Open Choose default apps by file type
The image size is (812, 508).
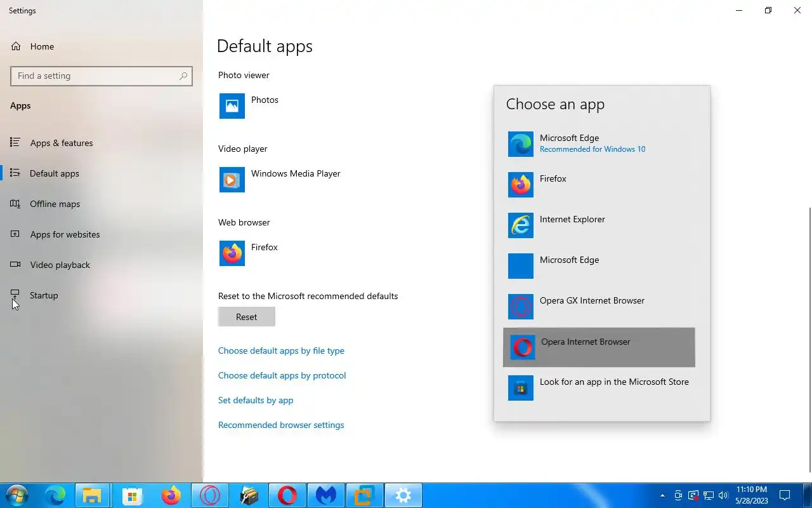pos(281,351)
